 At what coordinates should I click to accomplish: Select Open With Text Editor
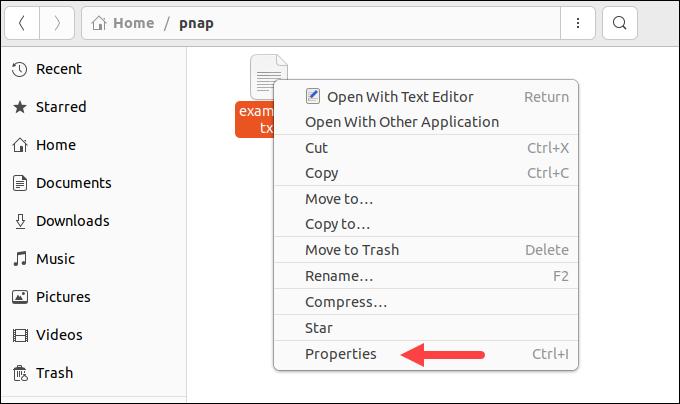pyautogui.click(x=400, y=97)
